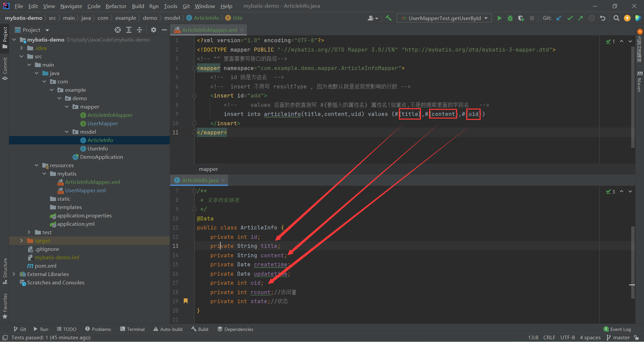Go to previous highlight in ArticleInfo.java editor
The width and height of the screenshot is (644, 342).
click(622, 191)
